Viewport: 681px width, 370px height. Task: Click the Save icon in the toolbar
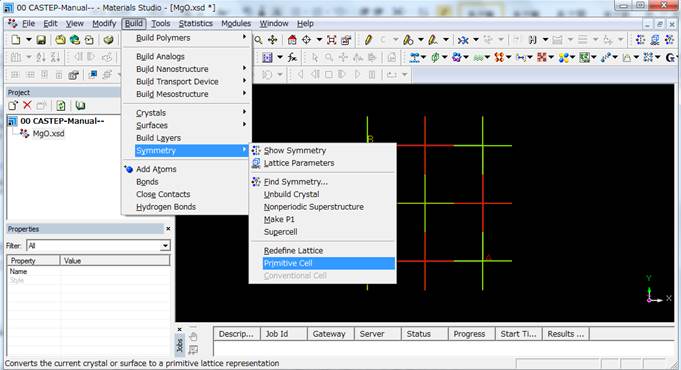click(41, 40)
